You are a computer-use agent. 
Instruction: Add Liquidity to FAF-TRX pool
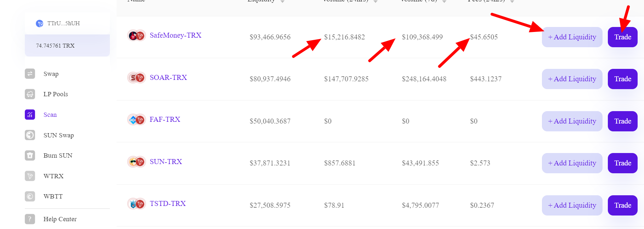point(572,121)
